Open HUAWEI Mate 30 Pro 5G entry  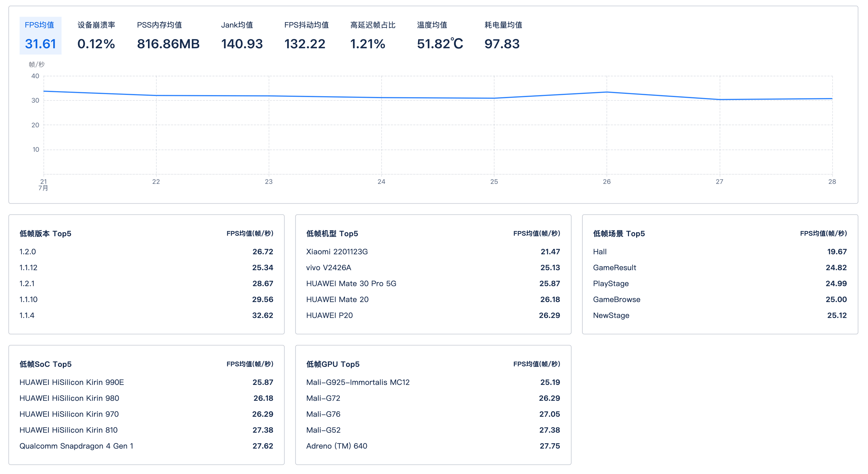point(351,284)
